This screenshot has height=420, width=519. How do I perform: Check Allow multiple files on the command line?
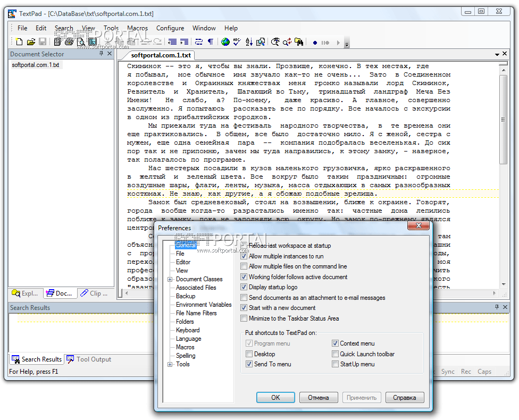pos(244,266)
